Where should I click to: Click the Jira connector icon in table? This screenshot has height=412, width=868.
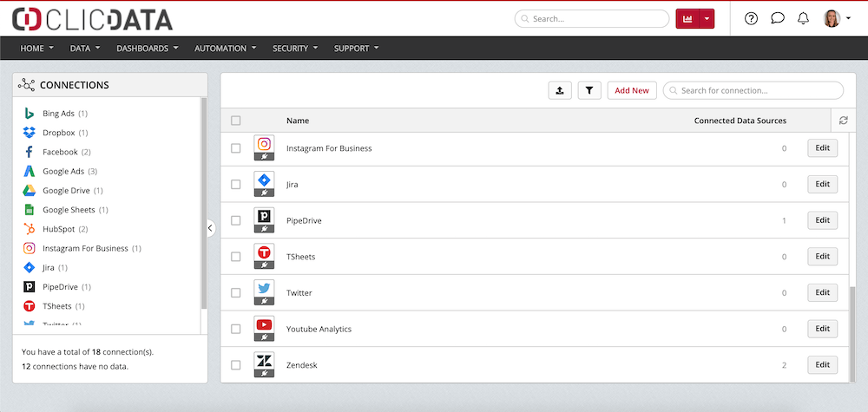click(x=264, y=184)
